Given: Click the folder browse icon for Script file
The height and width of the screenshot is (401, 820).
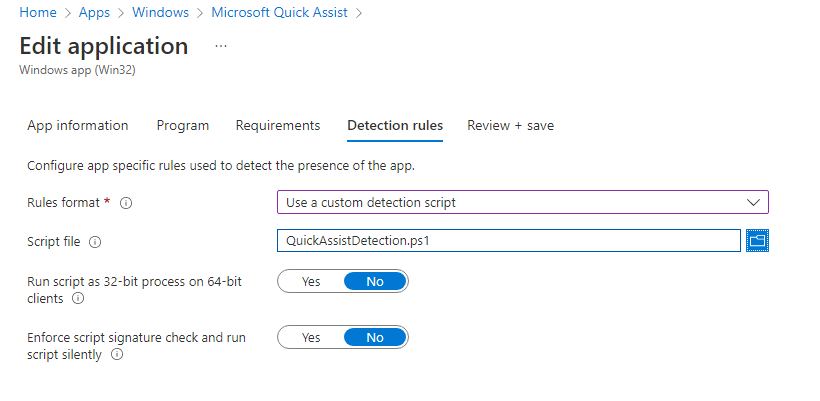Looking at the screenshot, I should (757, 241).
